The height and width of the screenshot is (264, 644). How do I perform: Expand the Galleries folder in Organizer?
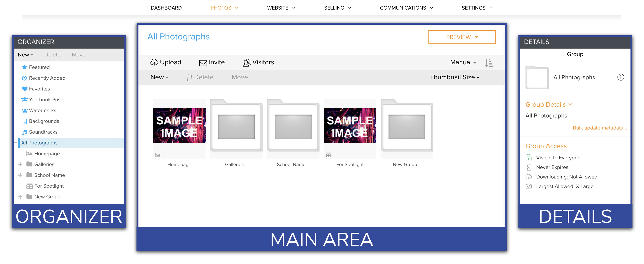tap(20, 164)
